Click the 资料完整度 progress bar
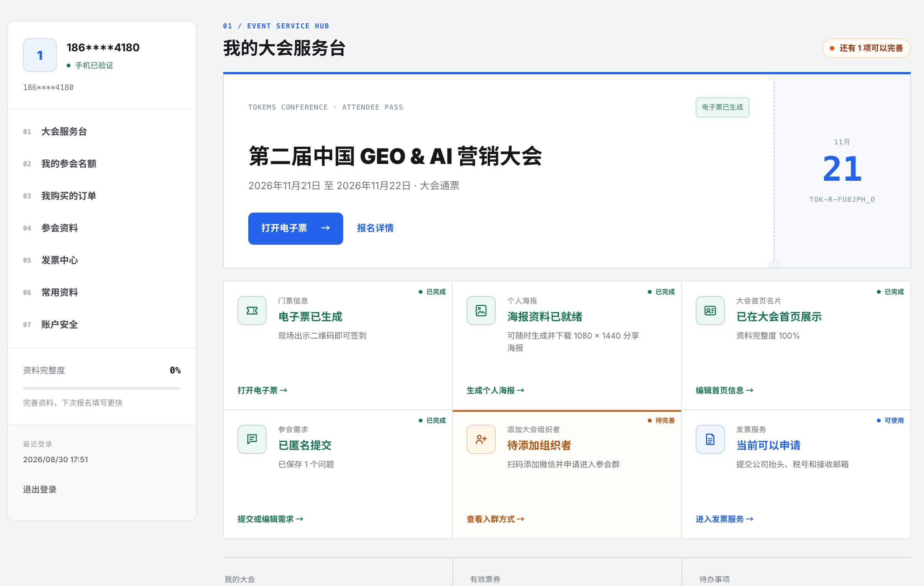 pos(102,388)
